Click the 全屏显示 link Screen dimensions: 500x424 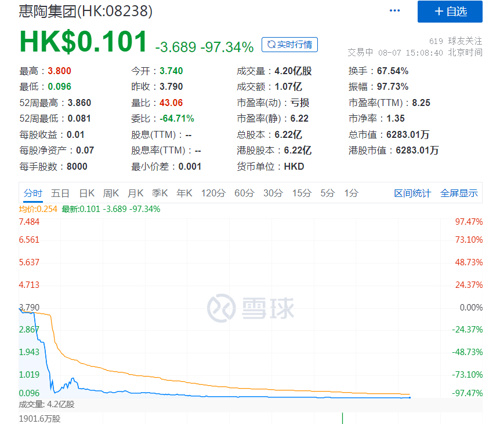tap(459, 193)
